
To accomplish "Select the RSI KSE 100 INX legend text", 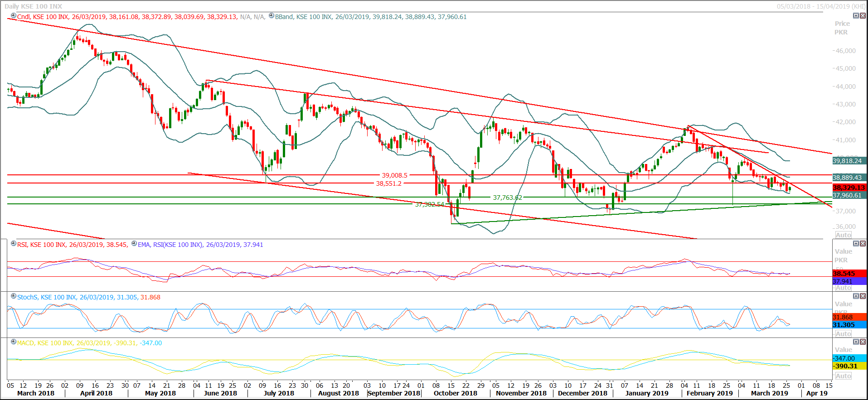I will 73,245.
